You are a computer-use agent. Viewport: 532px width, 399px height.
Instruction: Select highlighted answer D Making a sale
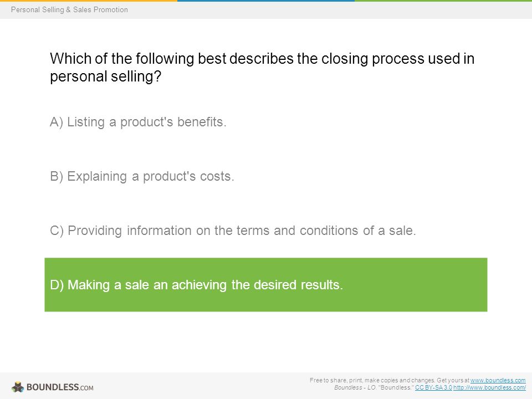(196, 285)
